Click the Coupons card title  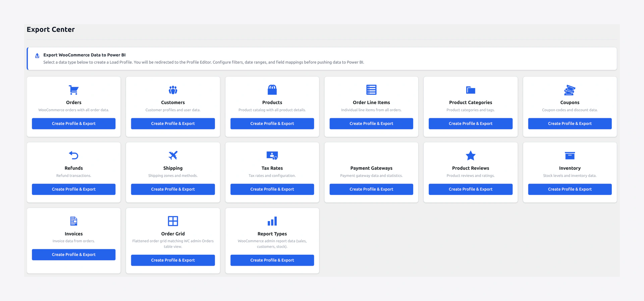pos(570,102)
